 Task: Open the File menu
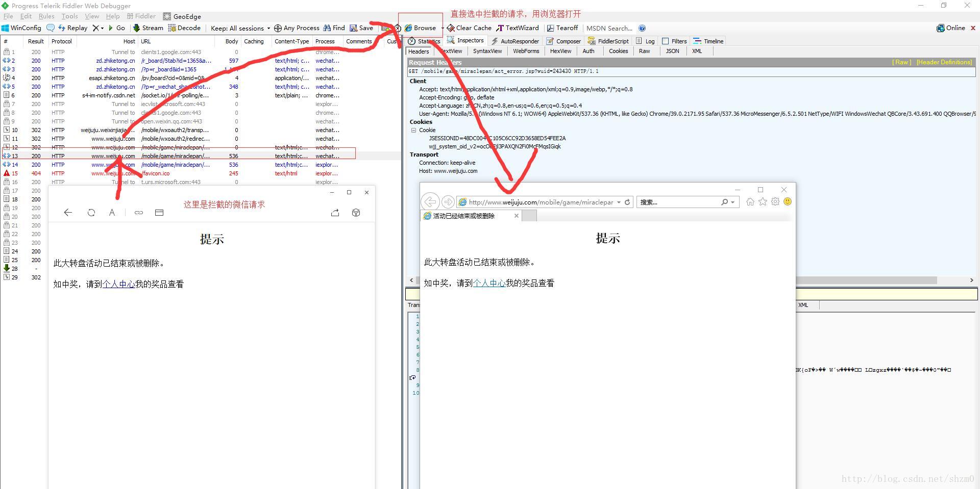[x=8, y=16]
